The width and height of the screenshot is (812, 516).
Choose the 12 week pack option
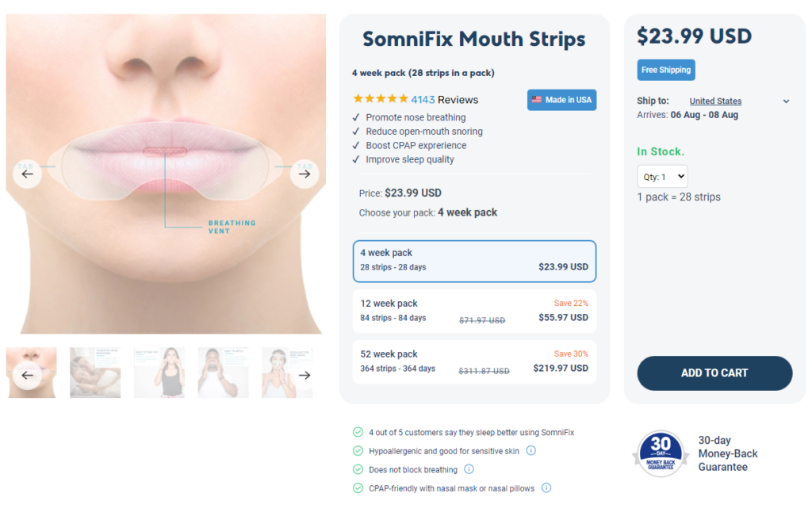(x=474, y=312)
